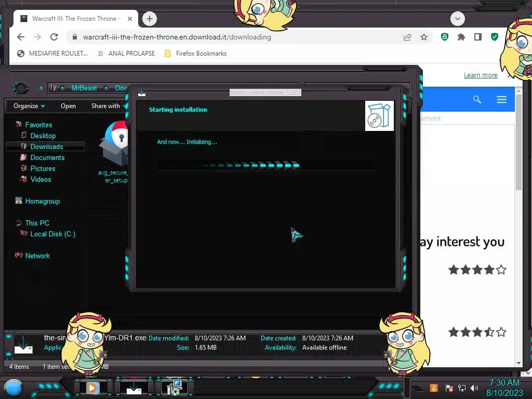532x399 pixels.
Task: Click the Chrome forward arrow
Action: pos(37,37)
